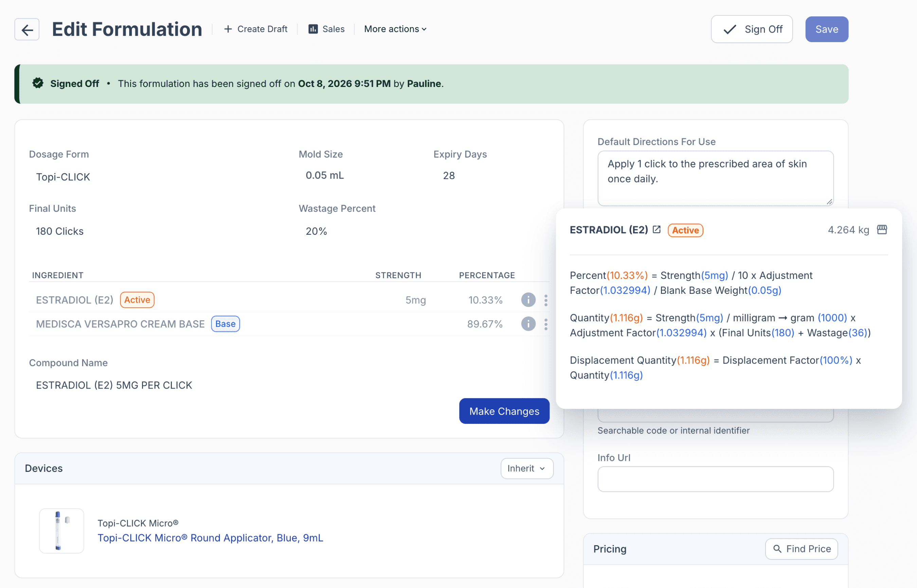This screenshot has height=588, width=917.
Task: Expand More actions dropdown
Action: click(395, 29)
